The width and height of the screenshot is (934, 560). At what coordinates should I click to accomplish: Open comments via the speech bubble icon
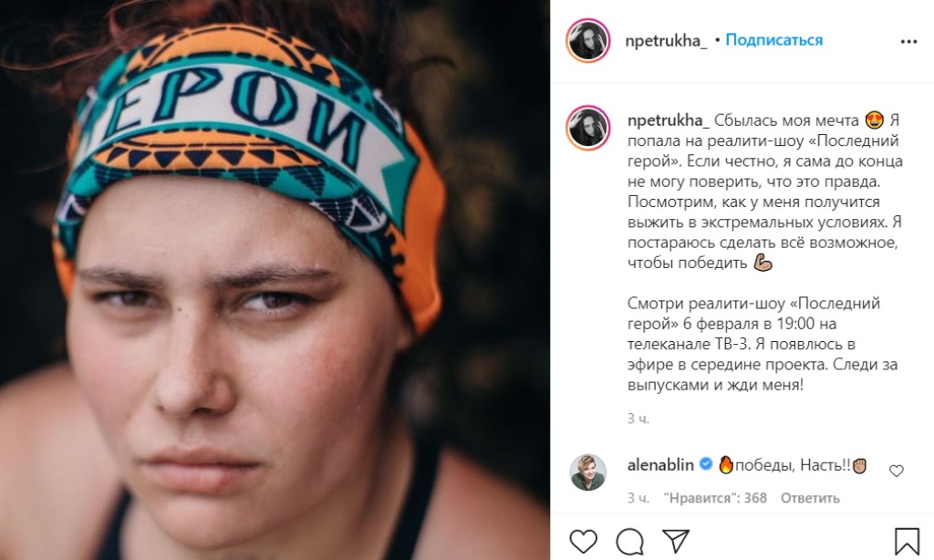coord(629,541)
